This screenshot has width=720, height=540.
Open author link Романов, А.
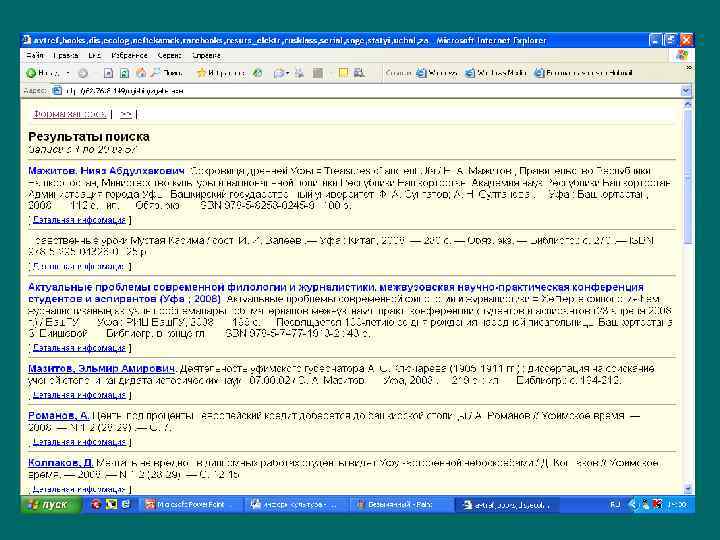(x=58, y=416)
